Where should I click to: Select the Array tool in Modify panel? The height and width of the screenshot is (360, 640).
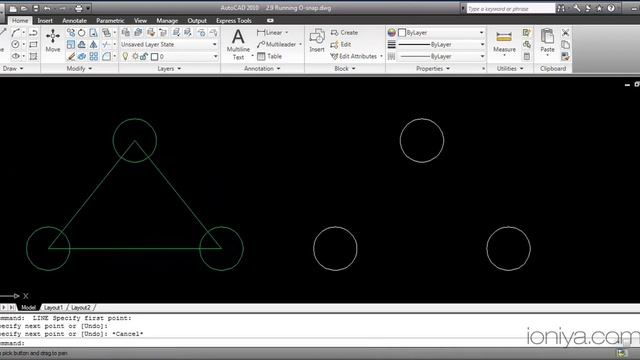[93, 56]
